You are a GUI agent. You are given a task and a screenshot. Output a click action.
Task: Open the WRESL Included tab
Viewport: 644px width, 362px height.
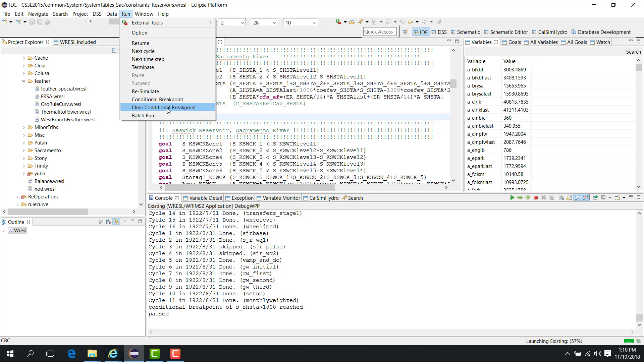click(x=74, y=42)
